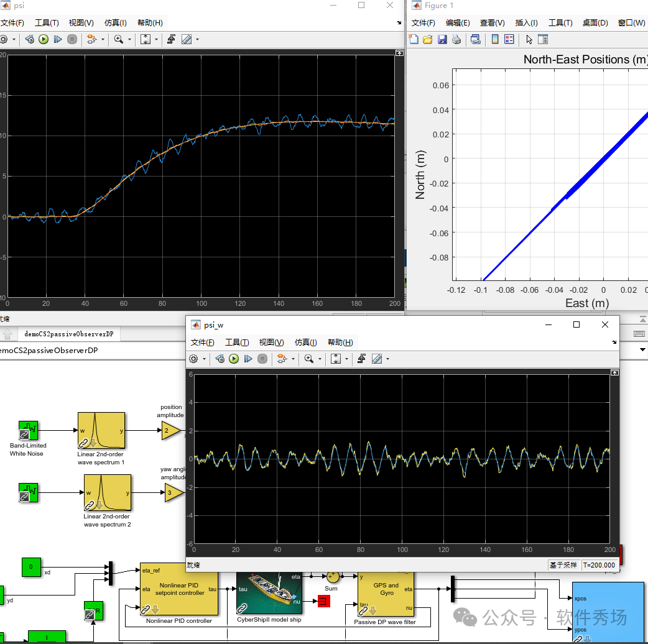Click highlight block icon in psi scope
The image size is (648, 644).
tap(91, 40)
